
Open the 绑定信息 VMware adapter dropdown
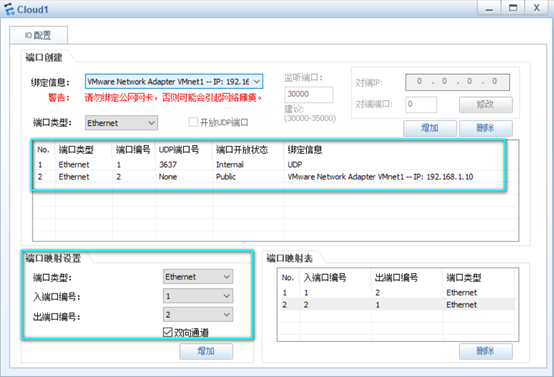tap(174, 82)
